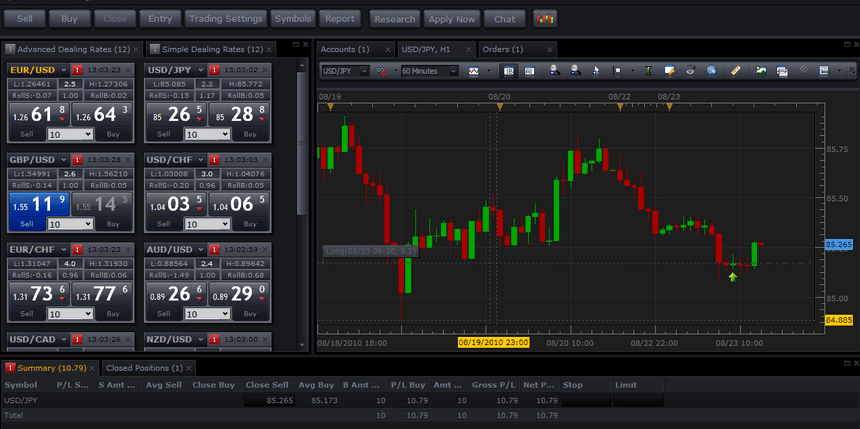Close the EUR/USD rate tile
860x429 pixels.
point(128,70)
